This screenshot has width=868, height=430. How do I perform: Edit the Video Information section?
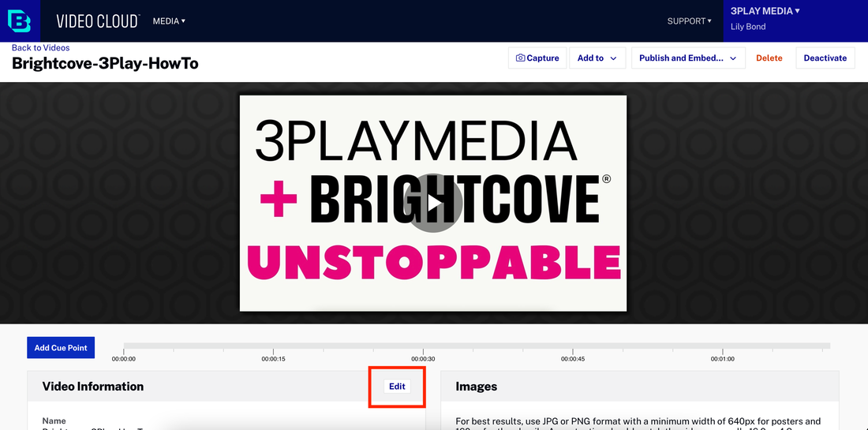(x=397, y=387)
